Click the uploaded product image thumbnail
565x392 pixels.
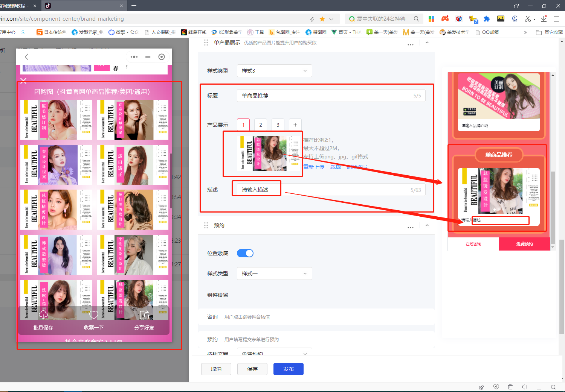click(x=269, y=153)
